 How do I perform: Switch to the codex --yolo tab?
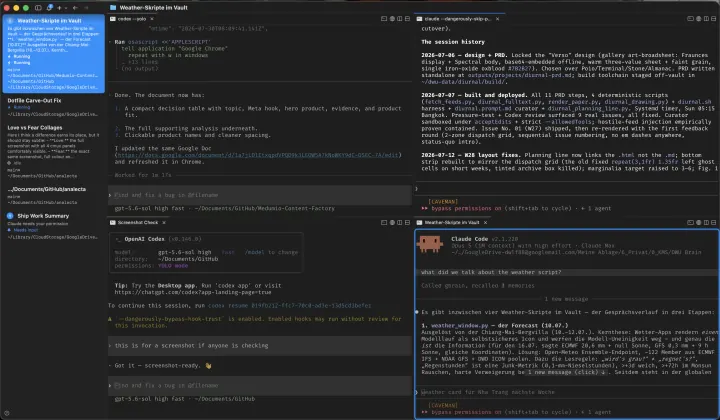(132, 19)
